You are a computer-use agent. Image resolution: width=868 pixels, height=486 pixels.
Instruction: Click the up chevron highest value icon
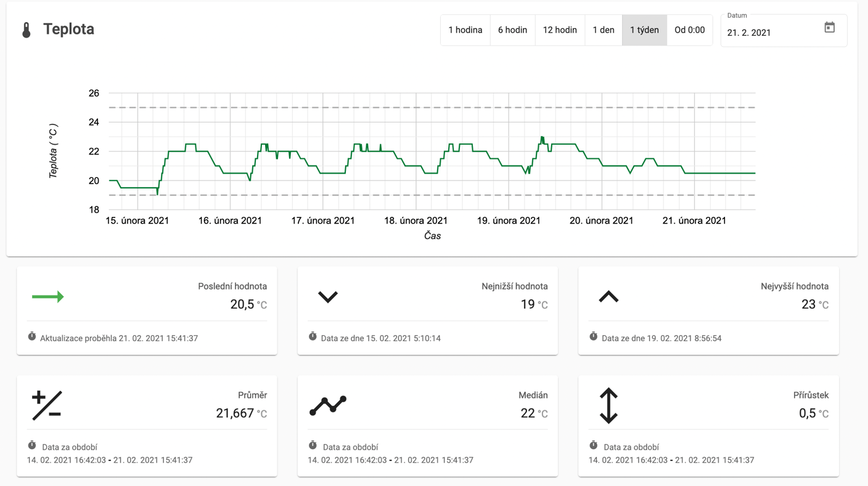coord(608,297)
